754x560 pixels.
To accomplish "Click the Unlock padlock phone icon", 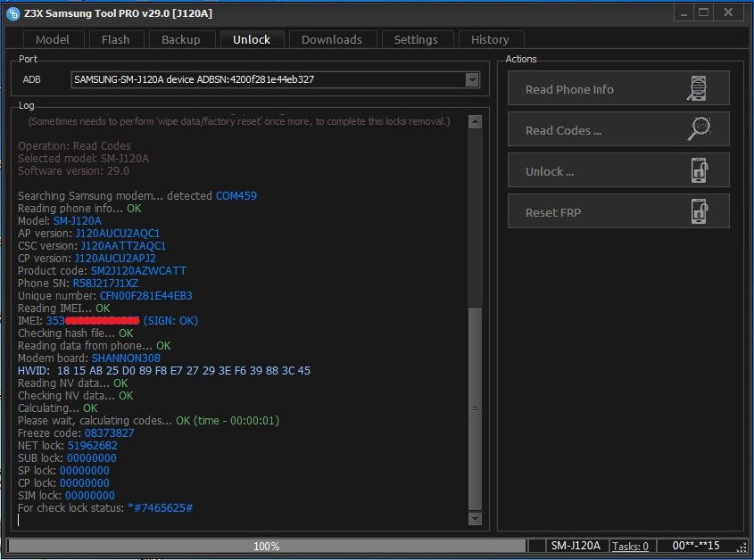I will point(700,170).
